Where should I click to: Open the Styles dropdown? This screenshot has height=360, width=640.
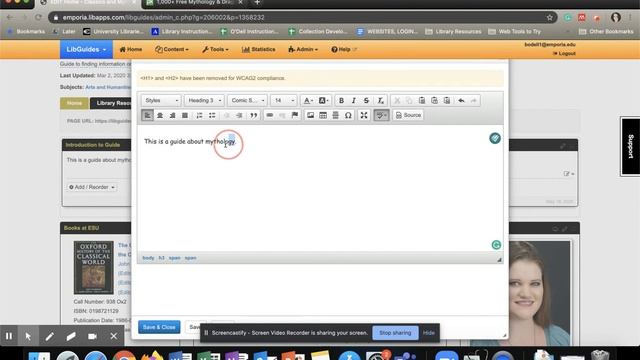coord(162,100)
